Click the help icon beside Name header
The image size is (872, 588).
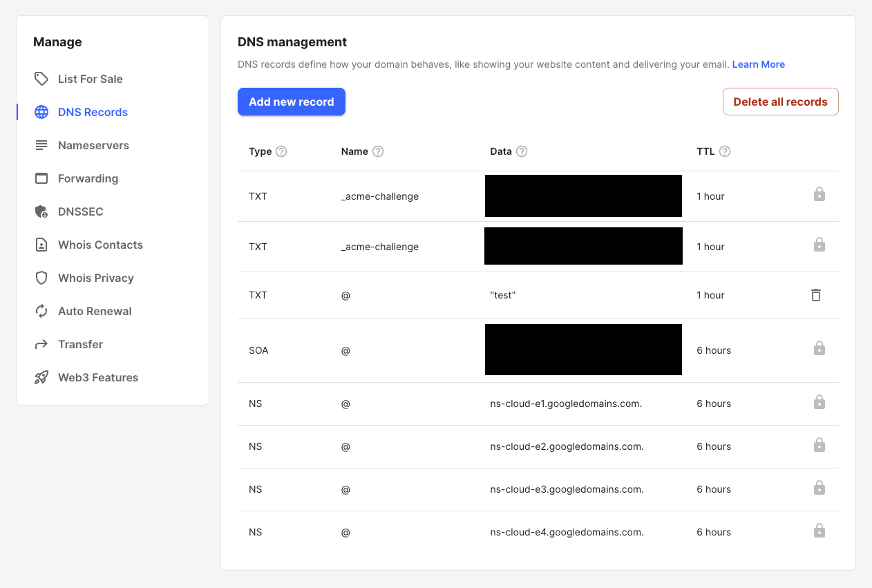point(378,151)
